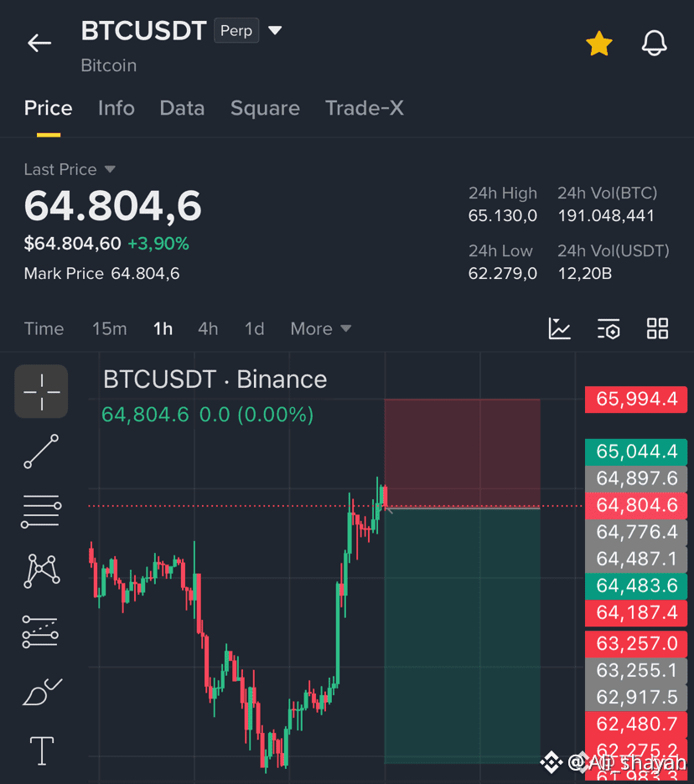Click the 64,187.4 red price label
The image size is (694, 784).
(x=636, y=612)
